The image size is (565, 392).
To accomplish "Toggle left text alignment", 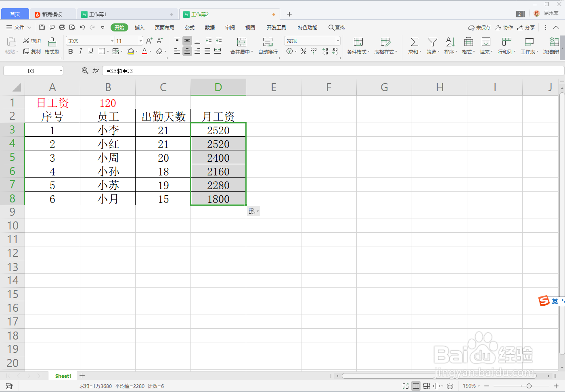I will [177, 51].
